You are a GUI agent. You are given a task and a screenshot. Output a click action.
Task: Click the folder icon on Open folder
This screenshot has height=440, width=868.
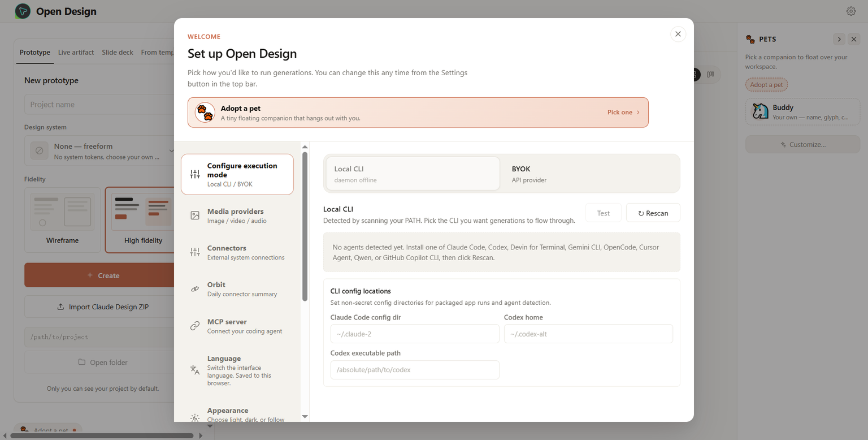click(x=82, y=362)
